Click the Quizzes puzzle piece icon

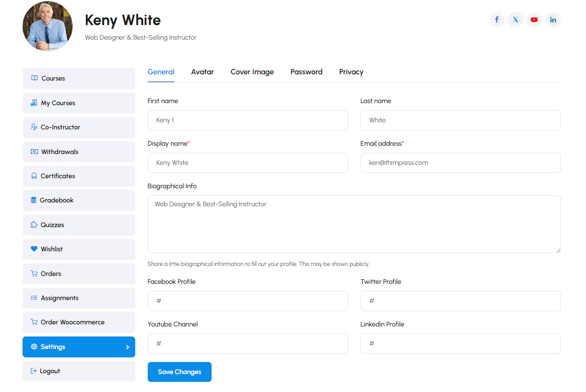click(x=34, y=225)
